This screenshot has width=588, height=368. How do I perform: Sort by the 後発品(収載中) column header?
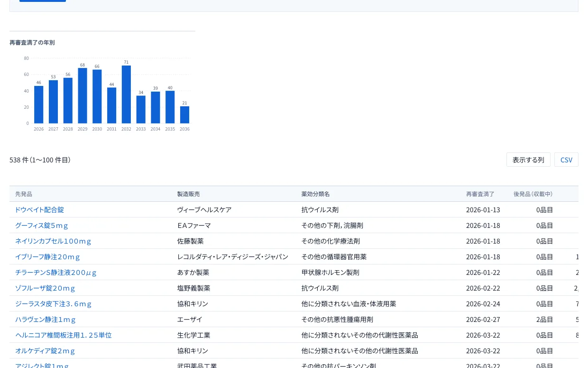click(x=533, y=194)
